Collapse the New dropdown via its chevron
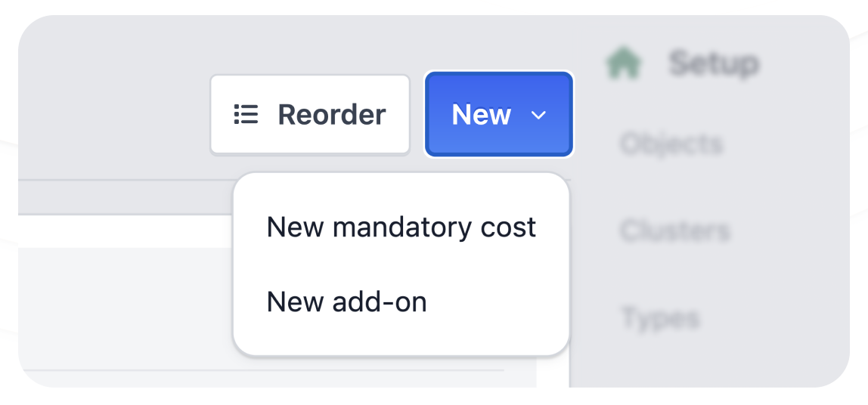The image size is (868, 405). coord(538,115)
